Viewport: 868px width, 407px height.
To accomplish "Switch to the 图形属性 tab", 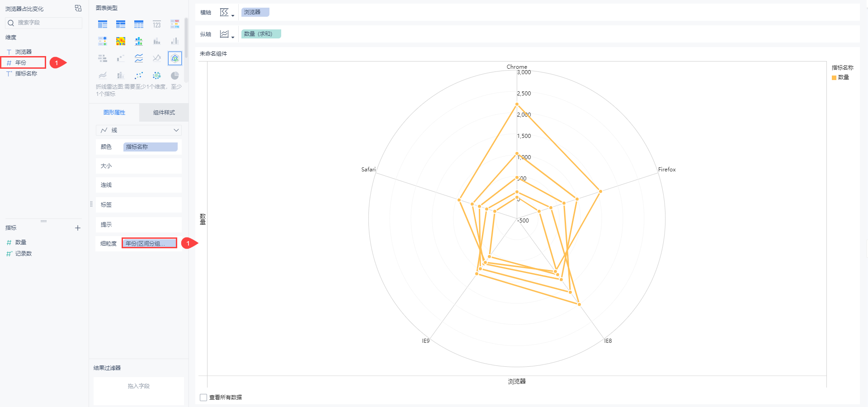I will pyautogui.click(x=114, y=113).
